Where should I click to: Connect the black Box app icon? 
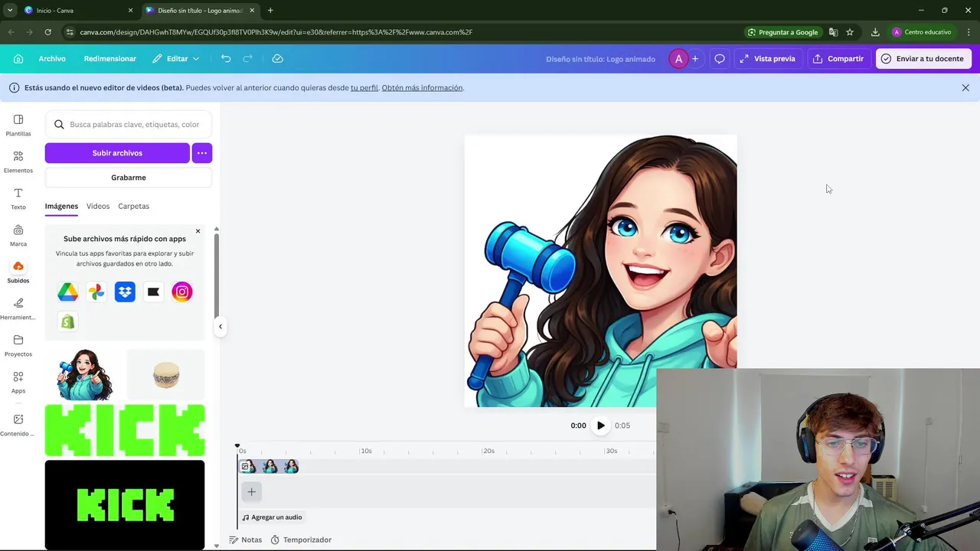click(x=153, y=292)
